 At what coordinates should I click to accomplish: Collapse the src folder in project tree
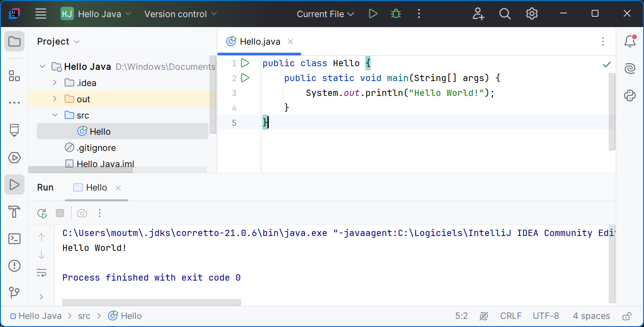click(55, 115)
